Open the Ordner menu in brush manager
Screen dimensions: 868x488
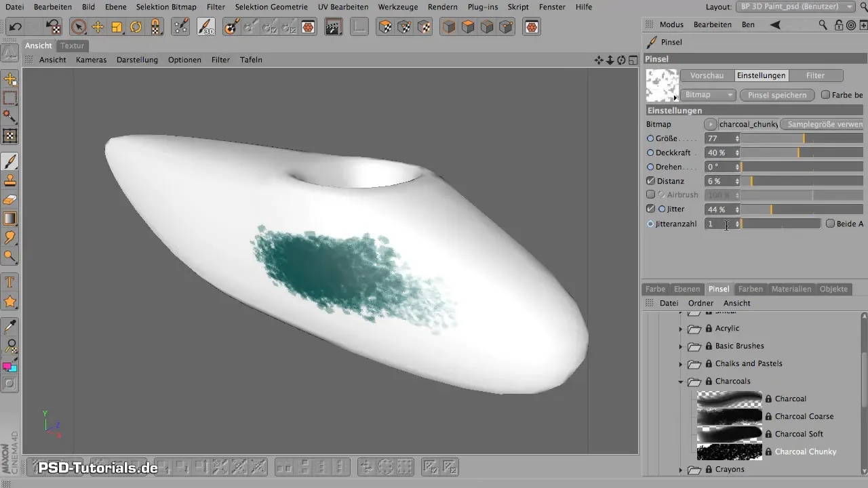701,303
